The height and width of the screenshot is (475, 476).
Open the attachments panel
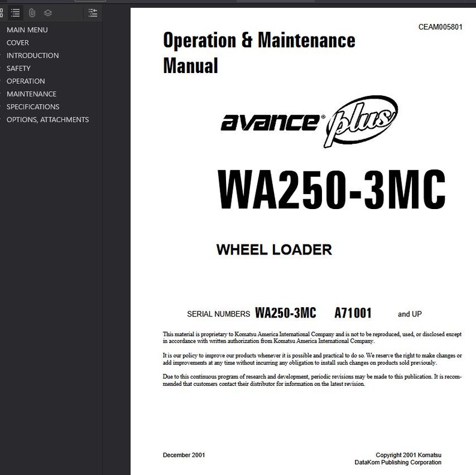click(32, 13)
